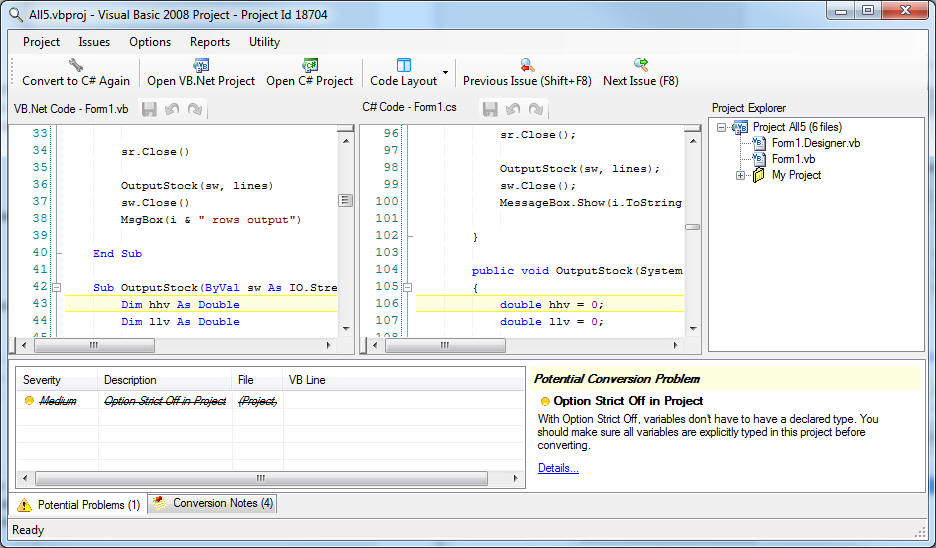Click the Open C# Project icon
Screen dimensions: 936x548
[x=310, y=65]
